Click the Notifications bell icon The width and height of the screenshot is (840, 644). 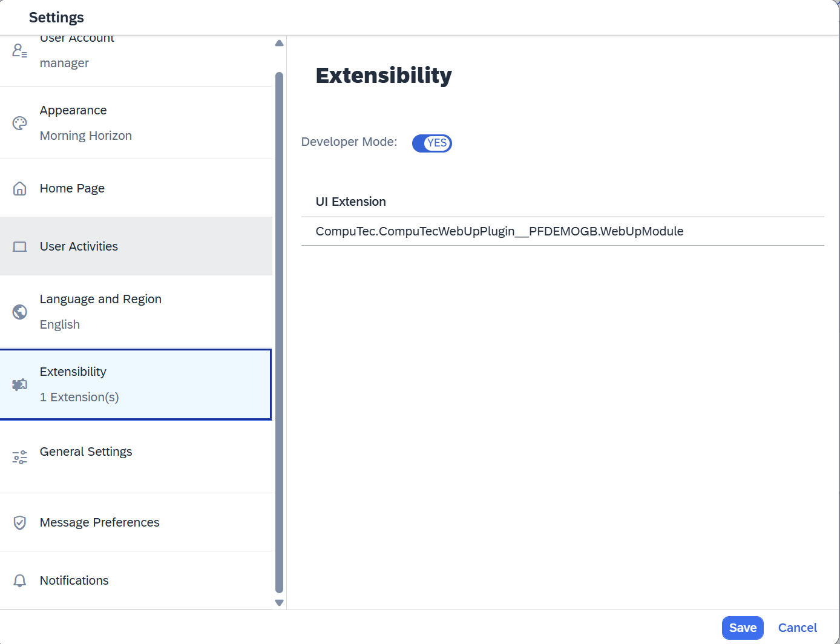click(x=19, y=580)
